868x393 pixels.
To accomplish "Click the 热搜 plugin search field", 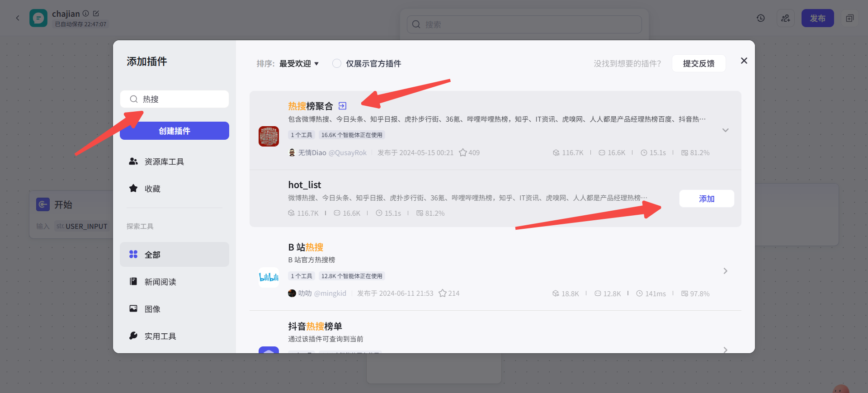I will click(x=175, y=99).
